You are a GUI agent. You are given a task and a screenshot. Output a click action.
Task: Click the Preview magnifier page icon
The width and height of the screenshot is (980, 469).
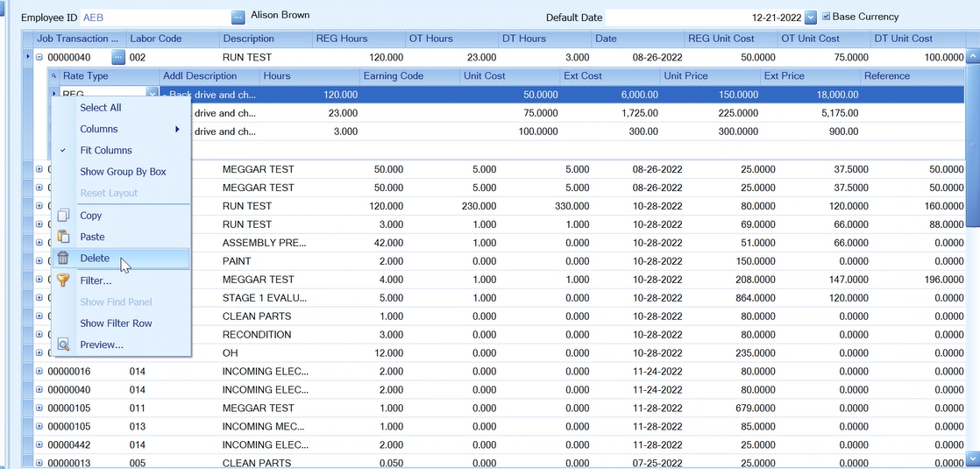tap(63, 345)
